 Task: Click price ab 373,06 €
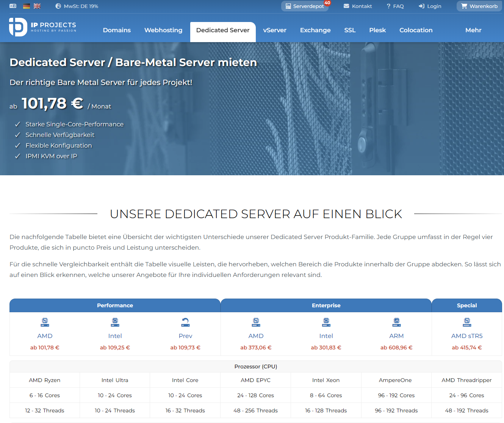pyautogui.click(x=256, y=348)
